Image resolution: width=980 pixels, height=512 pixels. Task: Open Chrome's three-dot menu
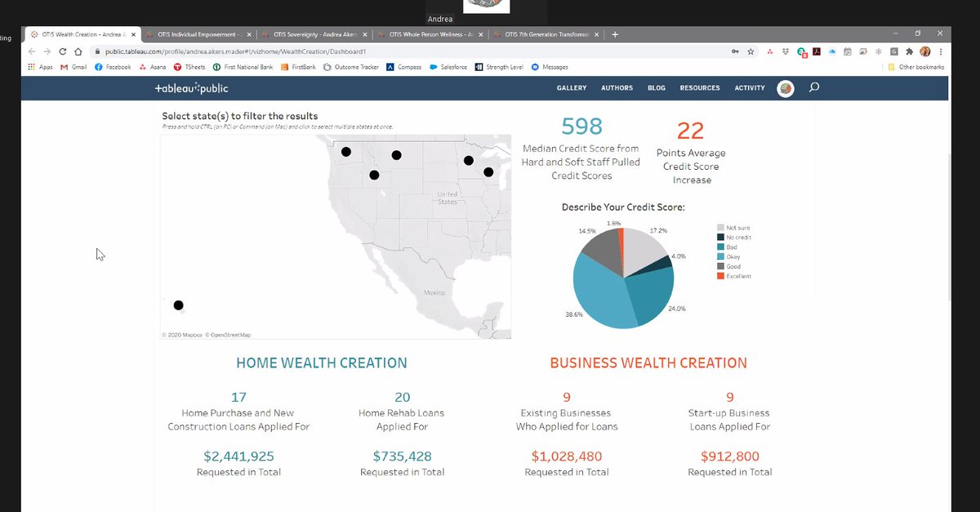(x=941, y=51)
